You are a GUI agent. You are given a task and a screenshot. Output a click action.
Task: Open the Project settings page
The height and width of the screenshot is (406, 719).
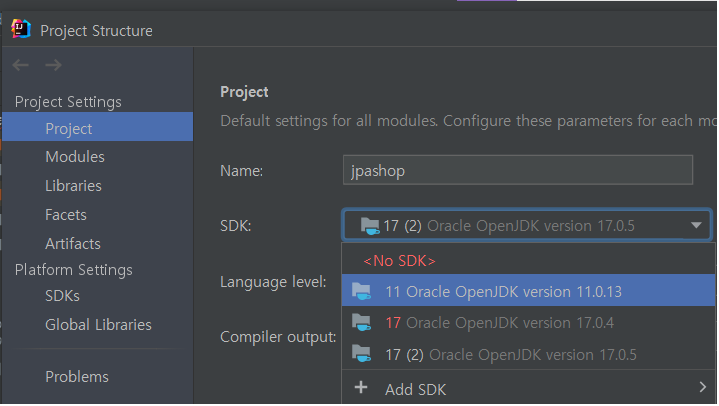98,127
